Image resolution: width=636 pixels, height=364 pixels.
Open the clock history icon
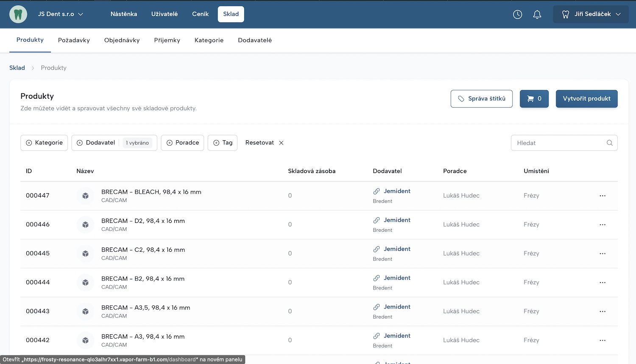tap(517, 14)
